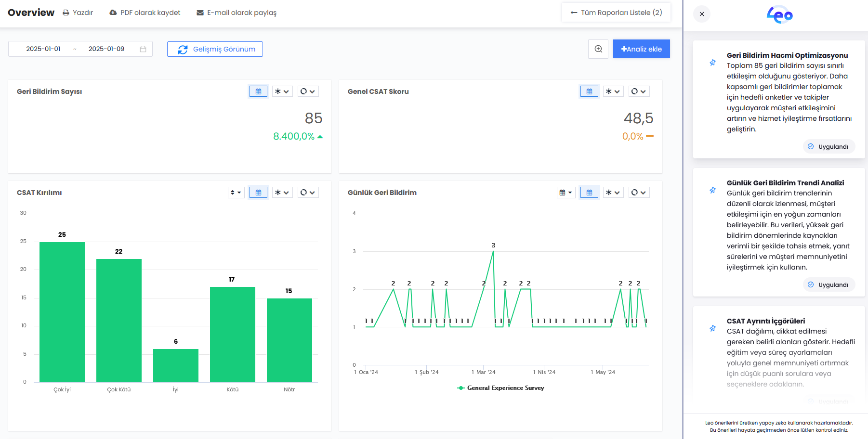Toggle General Experience Survey legend series
The width and height of the screenshot is (868, 439).
pyautogui.click(x=500, y=388)
